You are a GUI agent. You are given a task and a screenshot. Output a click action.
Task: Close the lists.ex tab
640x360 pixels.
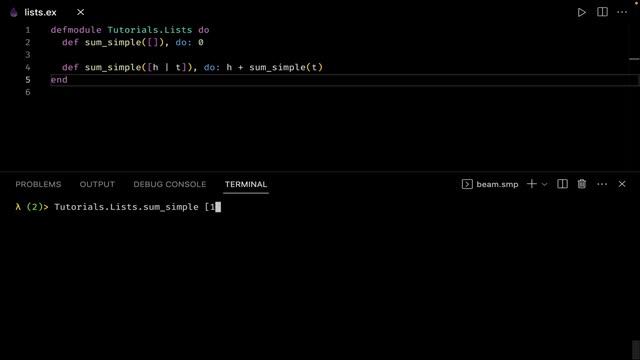[x=80, y=12]
